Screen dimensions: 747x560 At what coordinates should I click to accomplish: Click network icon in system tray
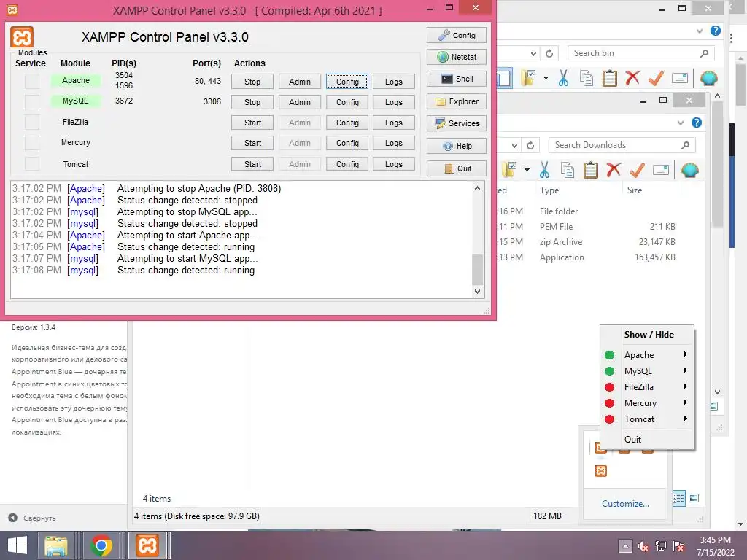tap(661, 547)
